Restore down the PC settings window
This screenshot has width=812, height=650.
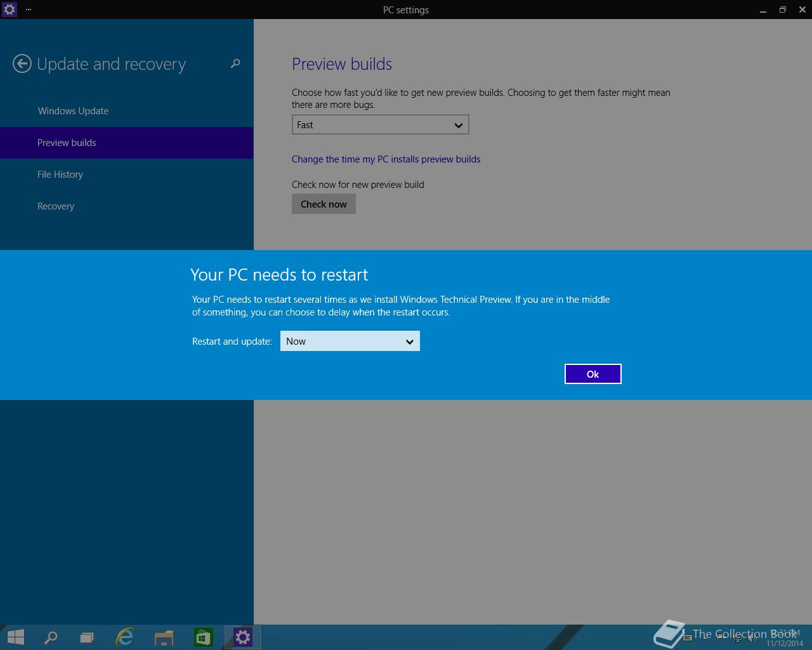point(782,10)
